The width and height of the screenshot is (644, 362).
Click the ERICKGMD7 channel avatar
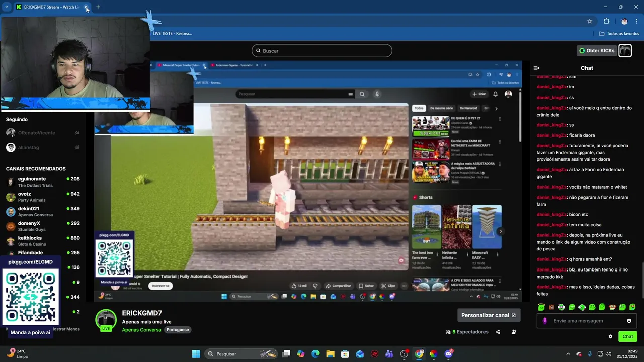coord(106,320)
